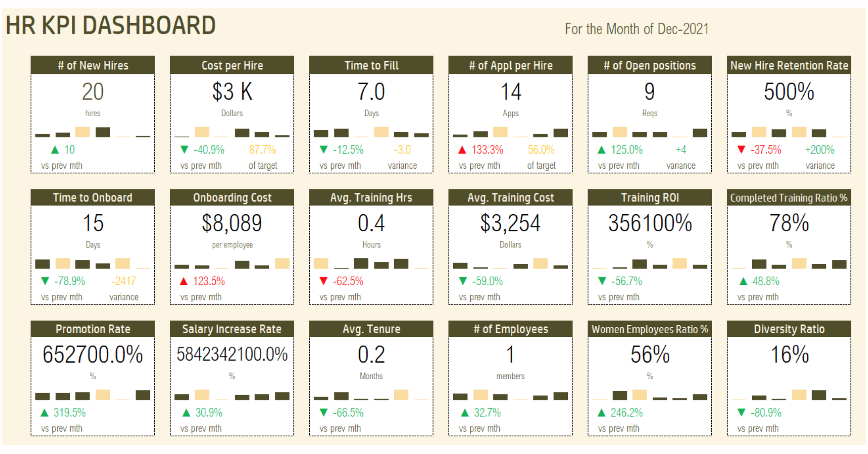Select the Avg. Training Hrs header
Image resolution: width=868 pixels, height=454 pixels.
click(x=371, y=197)
